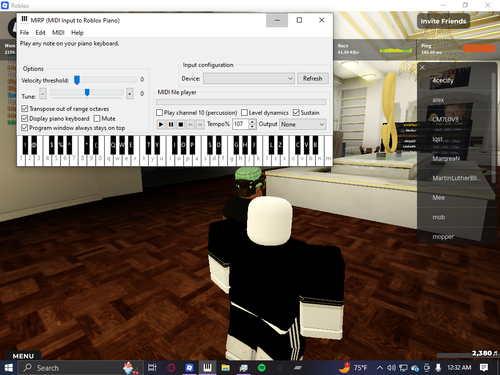This screenshot has width=500, height=375.
Task: Enable the Level dynamics checkbox
Action: (244, 113)
